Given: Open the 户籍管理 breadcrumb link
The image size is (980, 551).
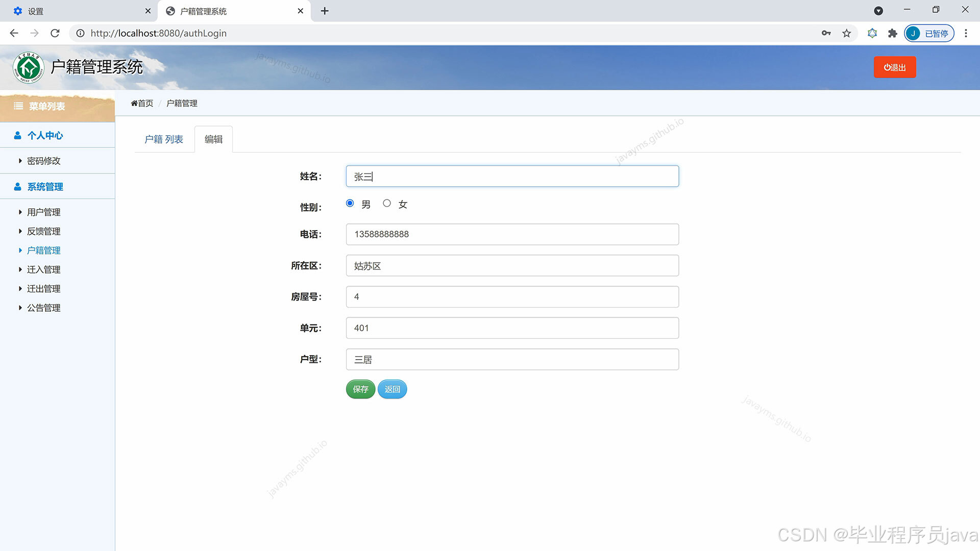Looking at the screenshot, I should 182,104.
